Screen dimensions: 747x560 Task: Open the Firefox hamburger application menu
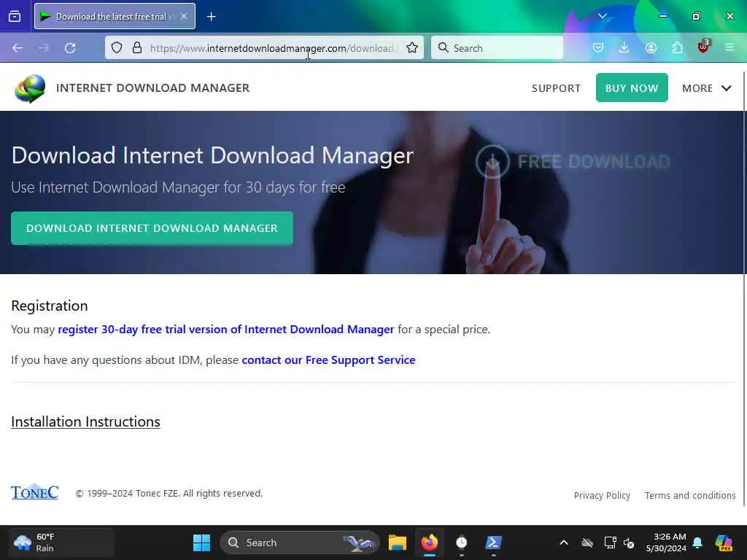pos(729,47)
